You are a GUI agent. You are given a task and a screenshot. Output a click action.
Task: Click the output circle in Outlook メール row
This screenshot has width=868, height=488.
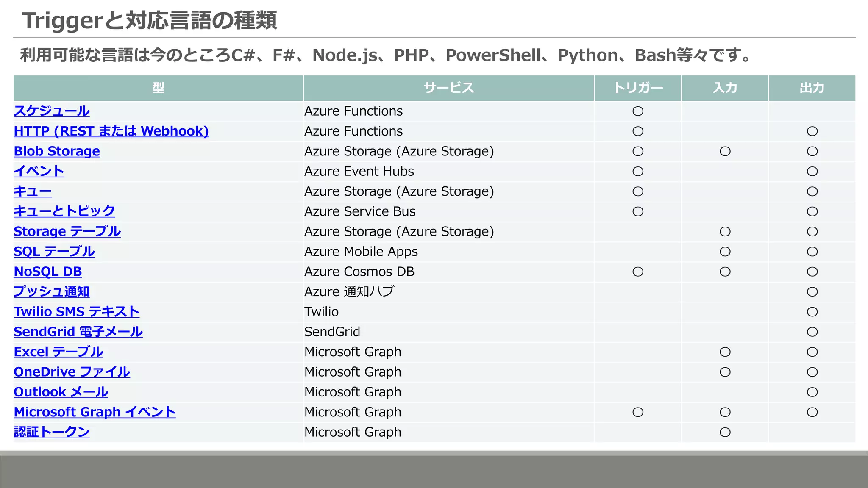812,392
